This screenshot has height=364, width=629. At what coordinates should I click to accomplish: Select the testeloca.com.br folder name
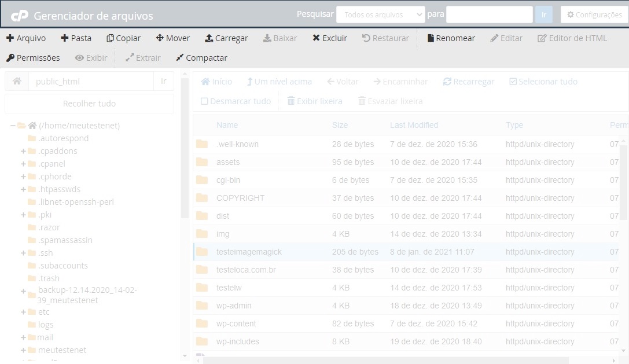point(246,270)
